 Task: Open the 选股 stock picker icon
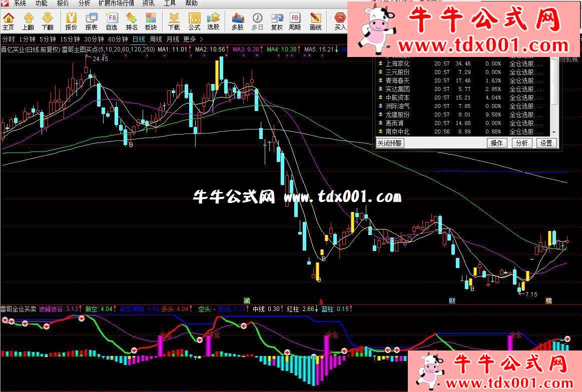point(213,21)
